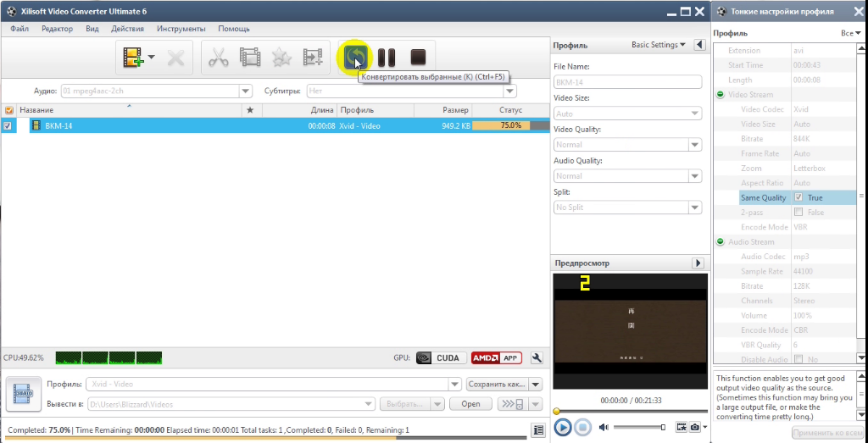Click Convert selected button
Image resolution: width=868 pixels, height=443 pixels.
coord(355,57)
